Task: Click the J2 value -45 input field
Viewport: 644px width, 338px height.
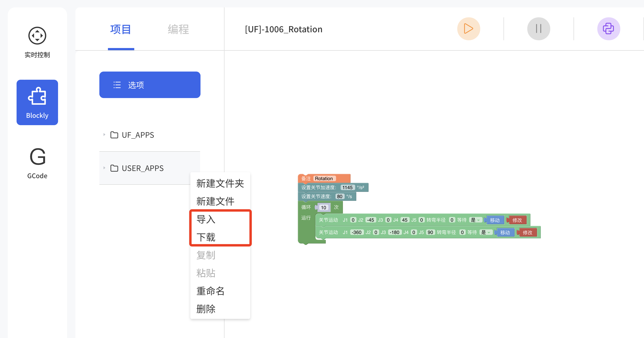Action: tap(371, 220)
